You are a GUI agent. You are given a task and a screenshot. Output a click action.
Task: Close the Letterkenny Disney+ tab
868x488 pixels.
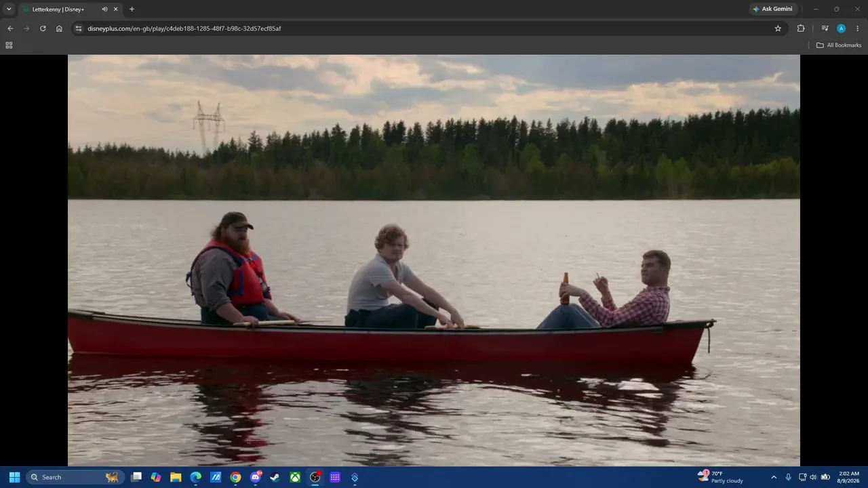pyautogui.click(x=116, y=9)
